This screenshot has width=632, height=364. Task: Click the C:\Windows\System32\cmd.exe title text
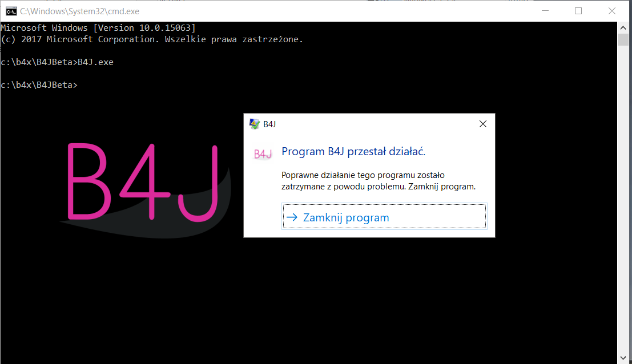point(80,11)
